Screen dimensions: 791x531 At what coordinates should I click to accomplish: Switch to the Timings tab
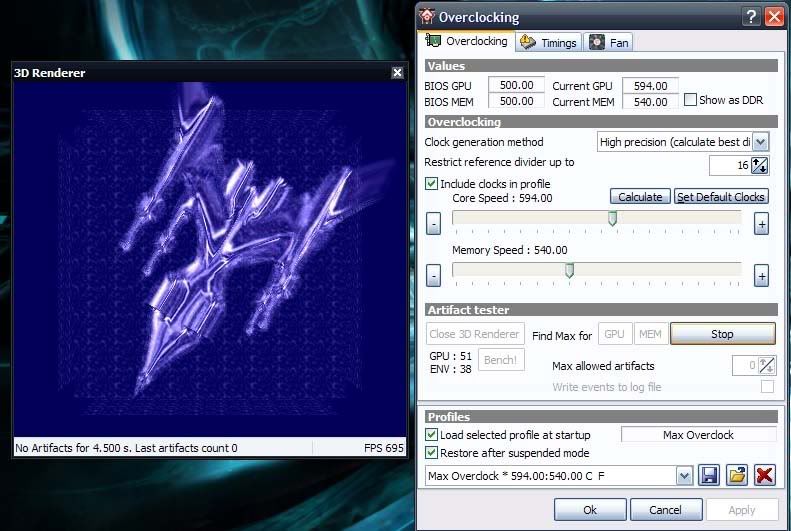(x=549, y=42)
